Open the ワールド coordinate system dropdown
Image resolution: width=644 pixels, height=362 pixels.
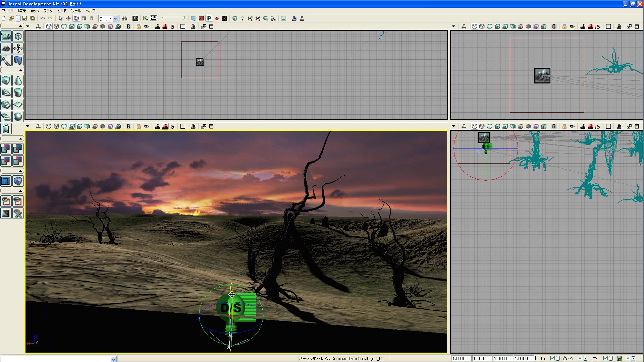pos(115,19)
